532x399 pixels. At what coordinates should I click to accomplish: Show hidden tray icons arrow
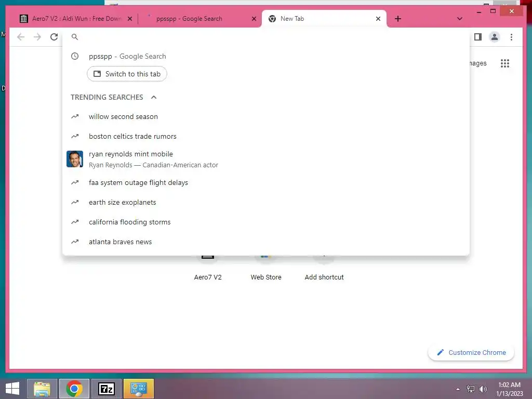point(458,389)
